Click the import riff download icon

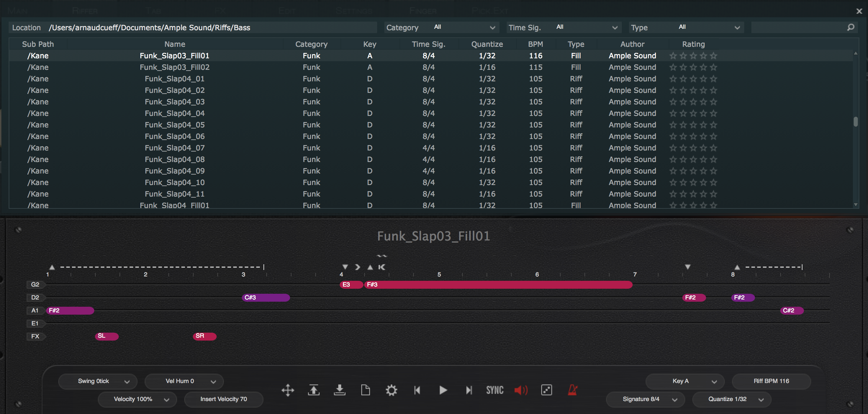coord(339,390)
